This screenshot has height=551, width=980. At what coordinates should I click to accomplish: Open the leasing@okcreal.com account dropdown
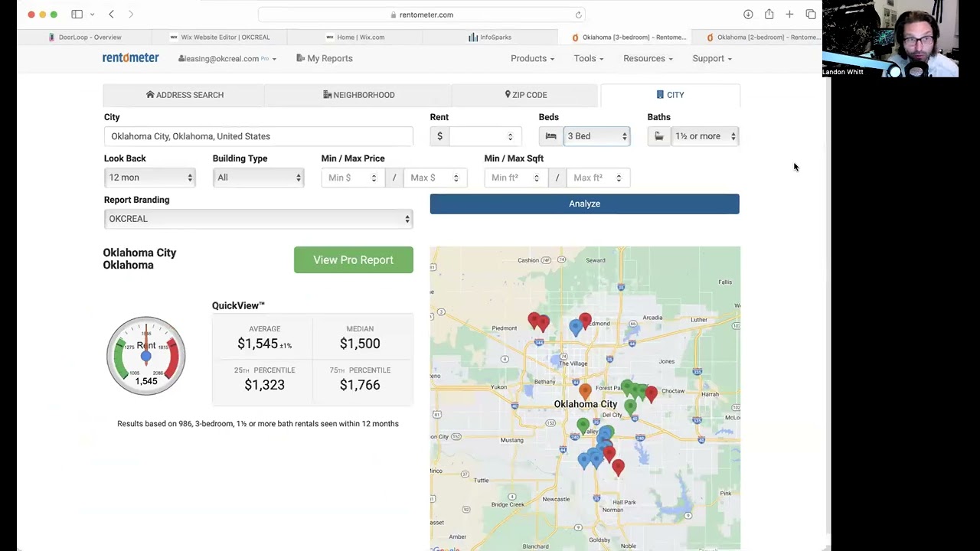[227, 58]
